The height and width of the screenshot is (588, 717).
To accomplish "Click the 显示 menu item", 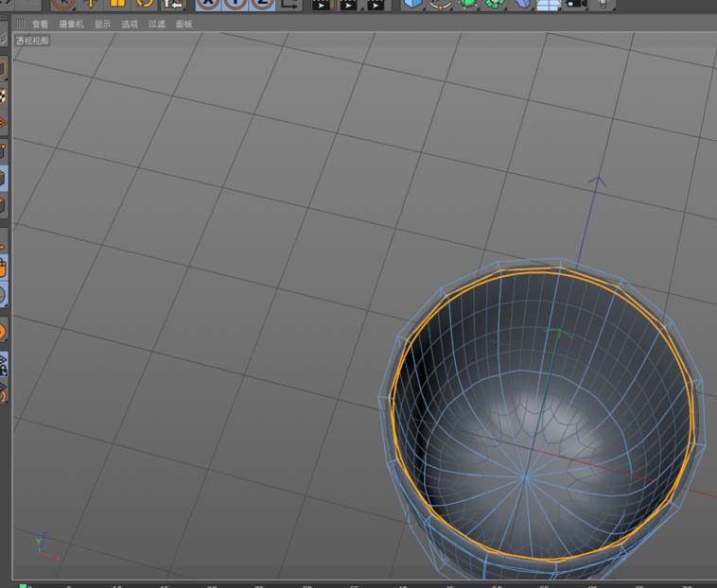I will [x=102, y=25].
